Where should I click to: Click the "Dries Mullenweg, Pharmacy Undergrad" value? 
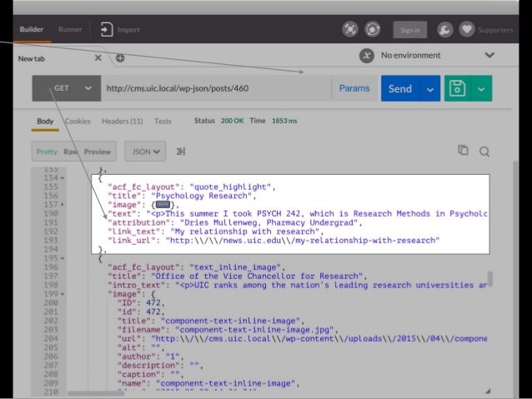click(x=269, y=222)
